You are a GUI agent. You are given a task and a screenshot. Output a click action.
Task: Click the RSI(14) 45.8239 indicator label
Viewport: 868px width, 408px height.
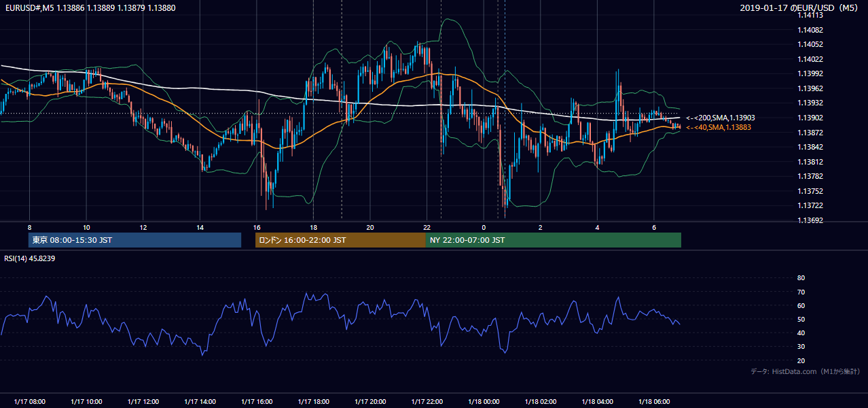pyautogui.click(x=29, y=258)
